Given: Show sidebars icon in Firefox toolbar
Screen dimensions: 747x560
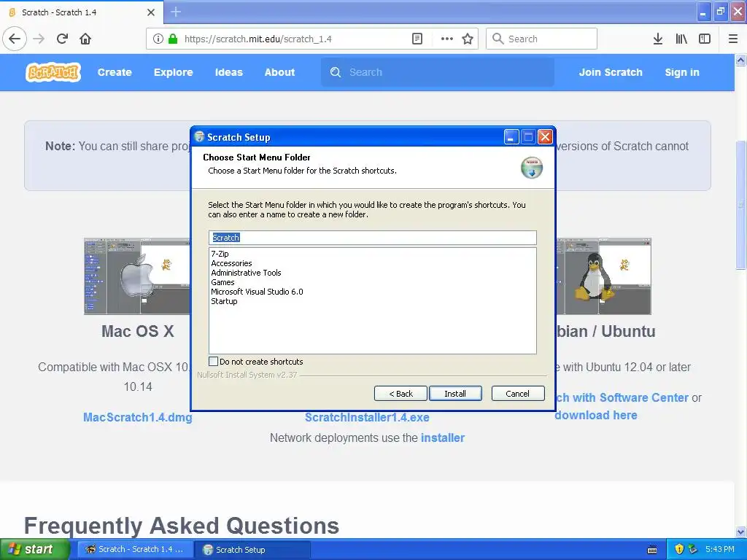Looking at the screenshot, I should tap(705, 39).
